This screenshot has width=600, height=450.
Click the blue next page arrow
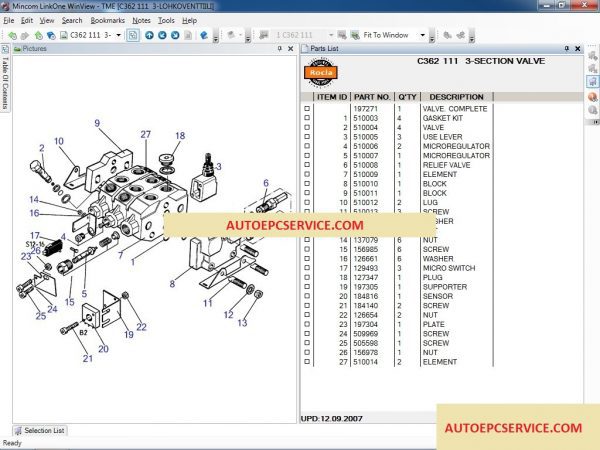point(175,35)
